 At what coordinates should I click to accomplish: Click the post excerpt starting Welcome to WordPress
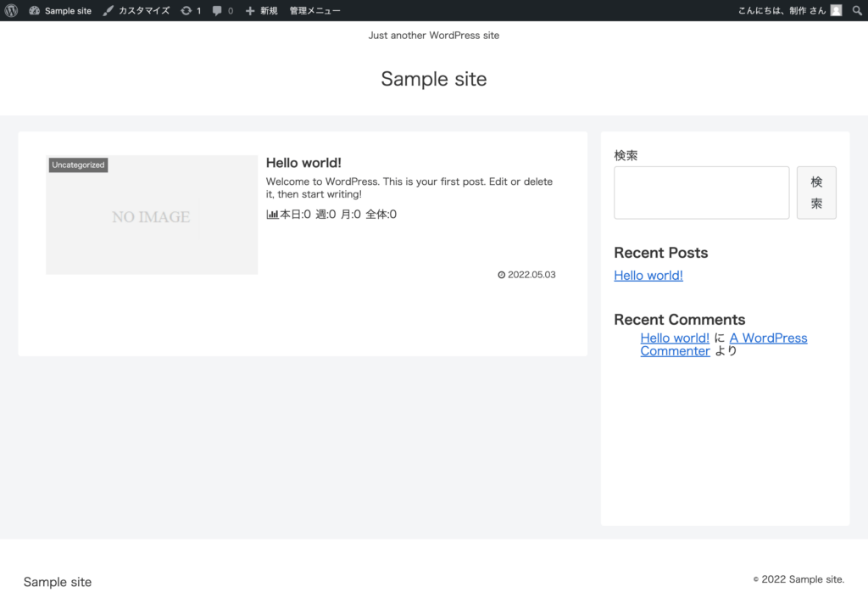tap(409, 187)
